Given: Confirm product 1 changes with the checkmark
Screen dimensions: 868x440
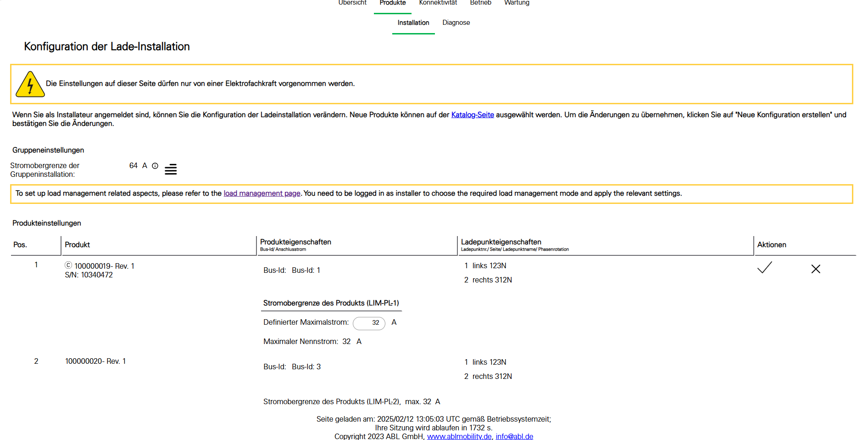Looking at the screenshot, I should point(764,268).
